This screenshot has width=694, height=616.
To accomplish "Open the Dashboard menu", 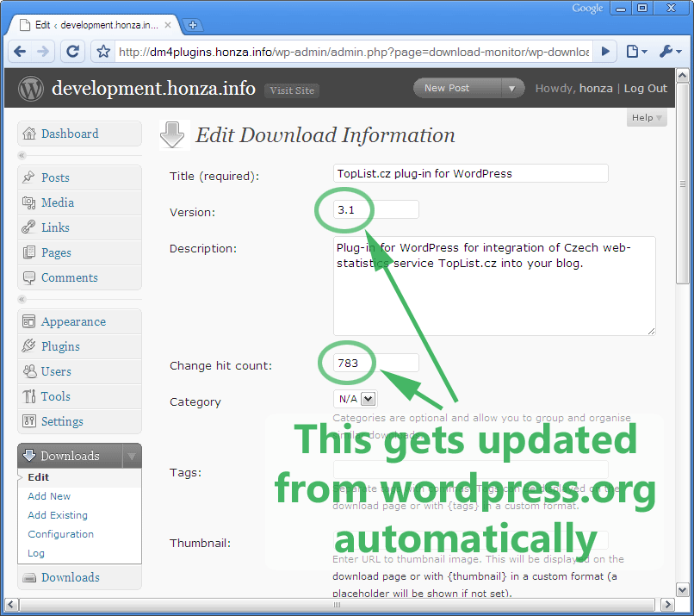I will pyautogui.click(x=70, y=134).
